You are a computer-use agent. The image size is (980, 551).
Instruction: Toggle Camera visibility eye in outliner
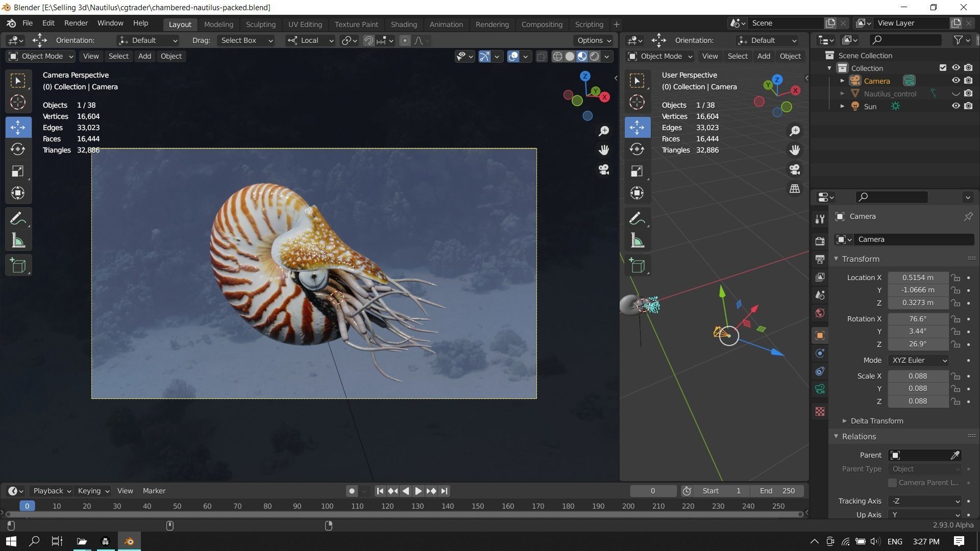[955, 81]
